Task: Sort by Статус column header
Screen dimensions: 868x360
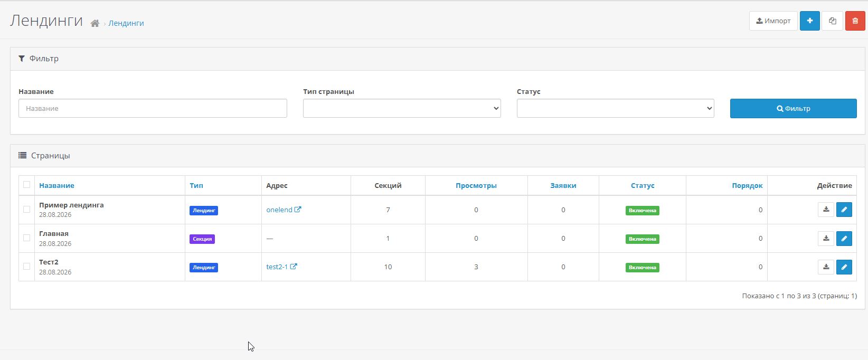Action: point(643,185)
